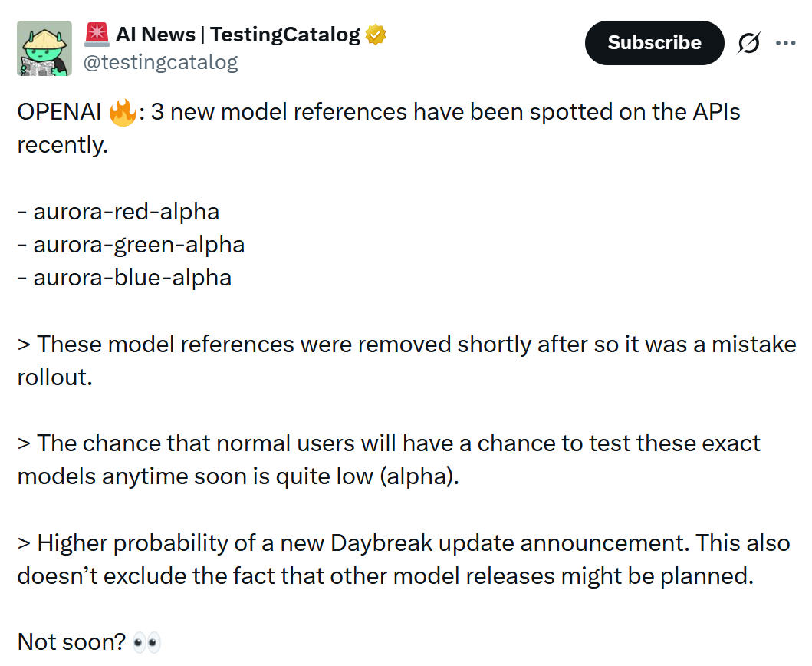Click the eyes emoji after Not soon?
812x666 pixels.
[x=146, y=643]
